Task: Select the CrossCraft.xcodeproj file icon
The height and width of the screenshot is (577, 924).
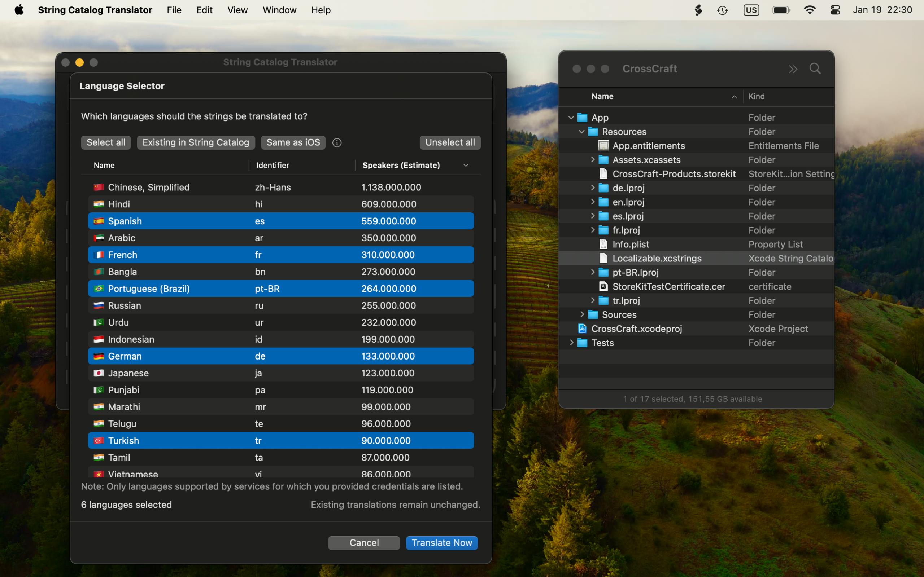Action: click(582, 329)
